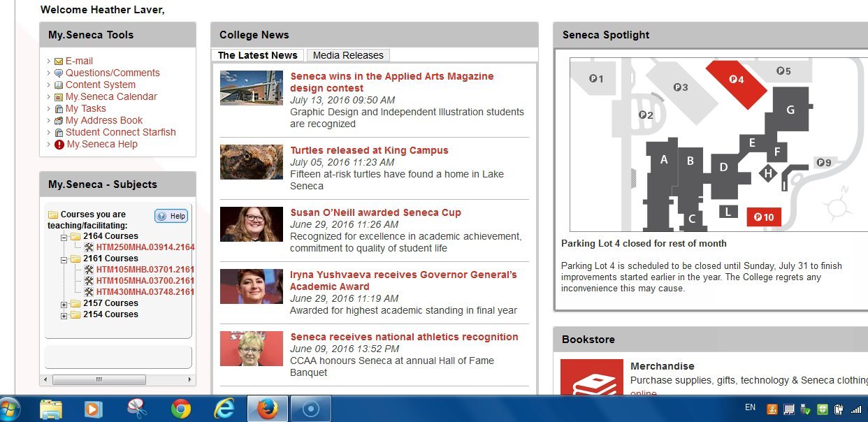Open the My Address Book icon
Screen dimensions: 868x422
59,120
